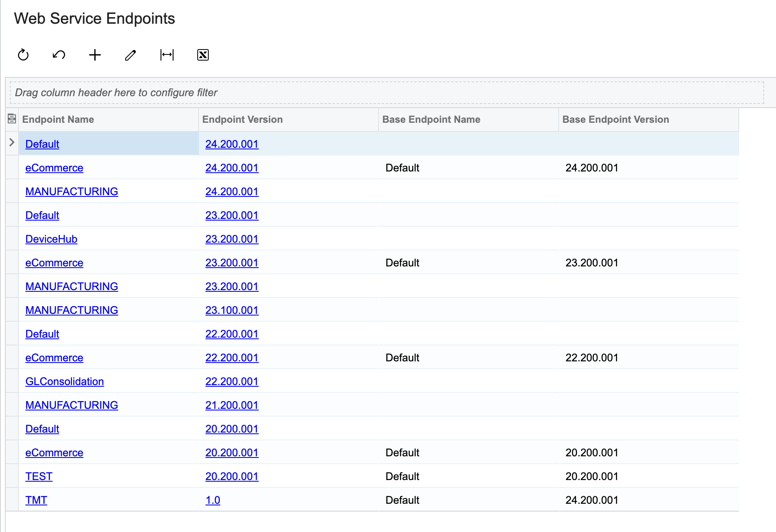Open the Default endpoint with version 24.200.001
This screenshot has height=532, width=776.
(x=42, y=144)
